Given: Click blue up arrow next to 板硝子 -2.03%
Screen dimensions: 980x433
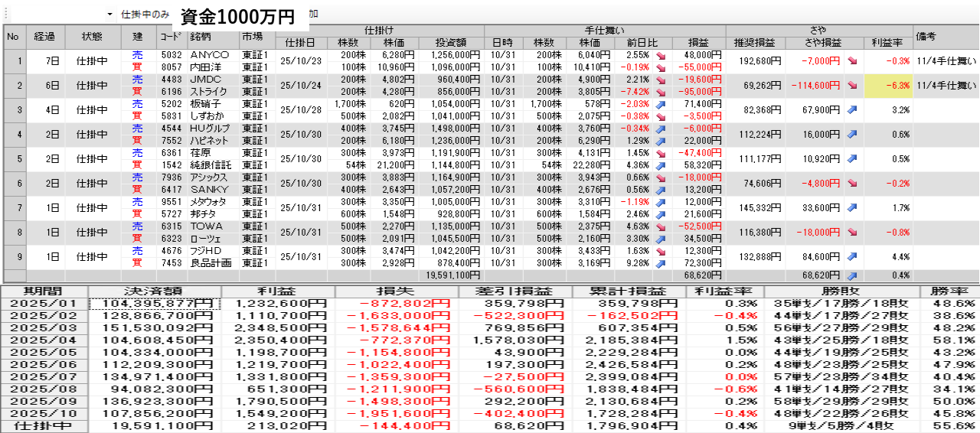Looking at the screenshot, I should click(660, 104).
